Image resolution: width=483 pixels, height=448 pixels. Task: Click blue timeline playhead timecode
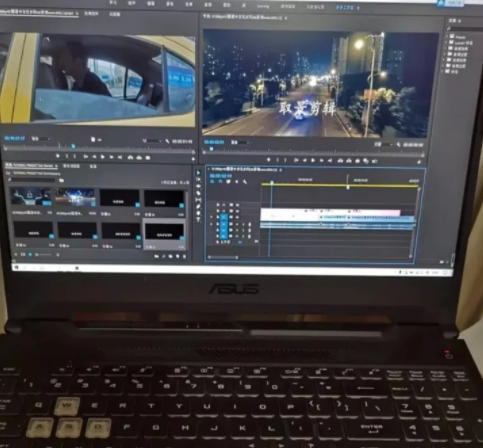(x=221, y=175)
